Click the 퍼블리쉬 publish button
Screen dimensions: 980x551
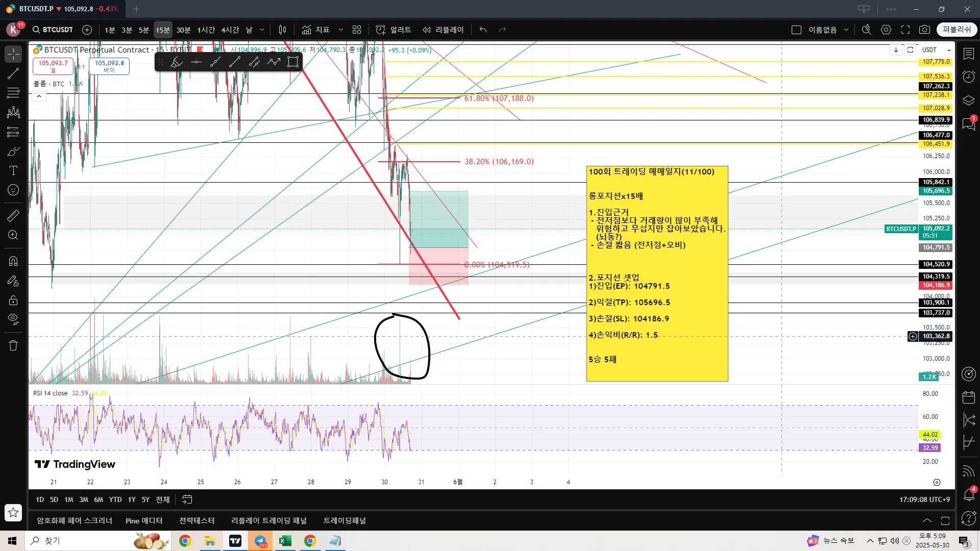957,30
